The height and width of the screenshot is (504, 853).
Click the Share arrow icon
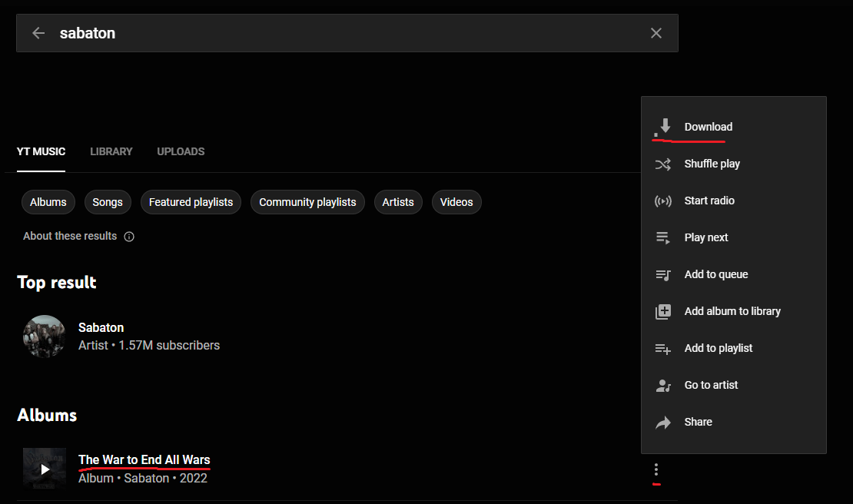click(x=662, y=423)
